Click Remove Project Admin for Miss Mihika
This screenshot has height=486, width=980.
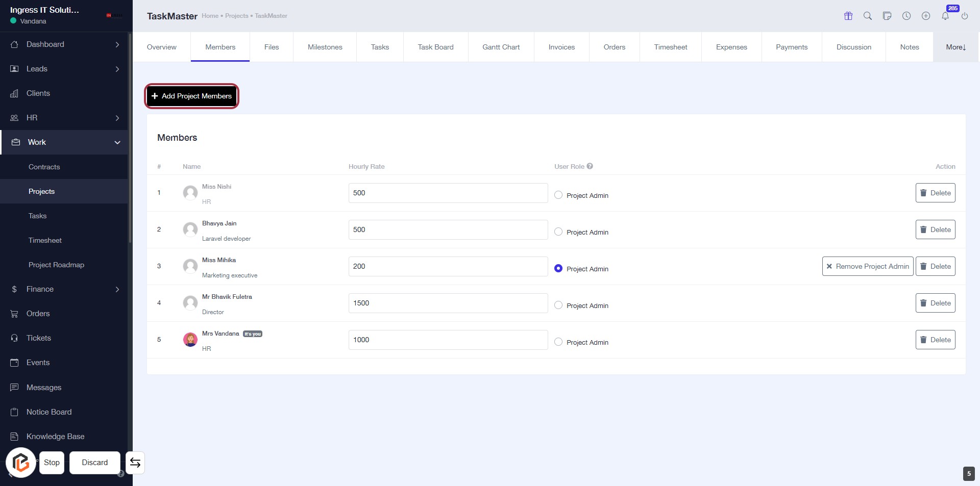[x=867, y=266]
